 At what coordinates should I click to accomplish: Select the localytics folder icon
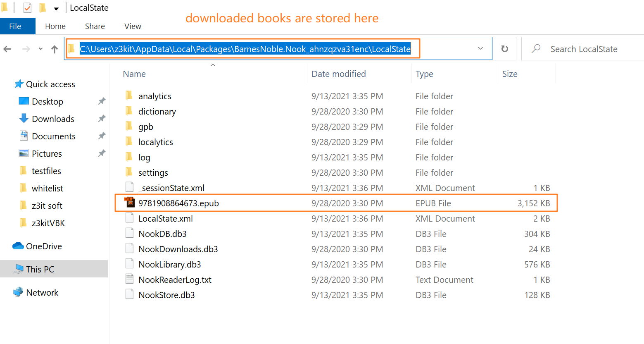click(129, 142)
